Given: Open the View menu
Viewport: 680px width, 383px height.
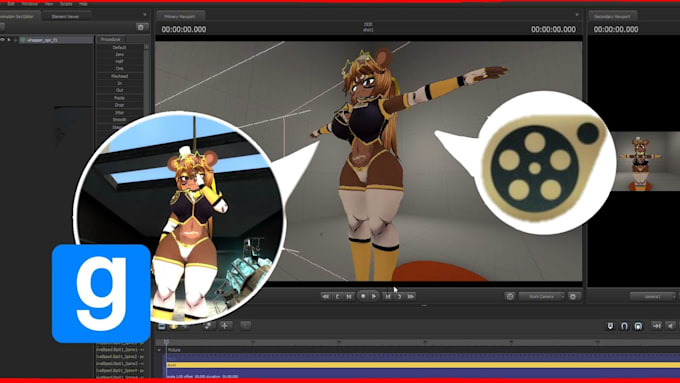Looking at the screenshot, I should pos(49,4).
